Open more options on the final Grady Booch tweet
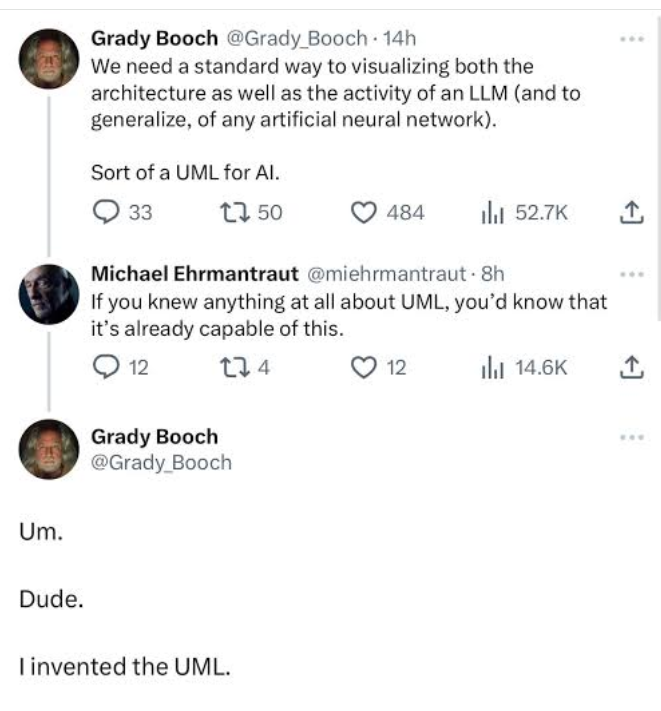This screenshot has width=661, height=711. tap(630, 437)
